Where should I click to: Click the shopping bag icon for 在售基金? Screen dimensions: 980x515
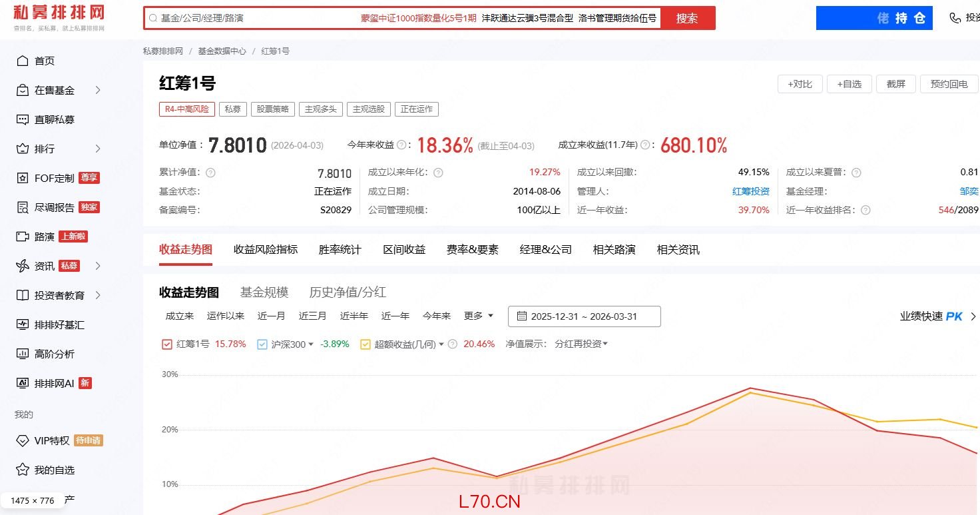click(23, 90)
